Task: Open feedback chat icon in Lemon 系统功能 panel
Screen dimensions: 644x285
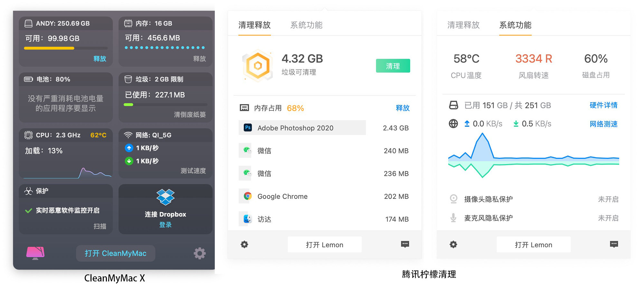Action: tap(614, 244)
